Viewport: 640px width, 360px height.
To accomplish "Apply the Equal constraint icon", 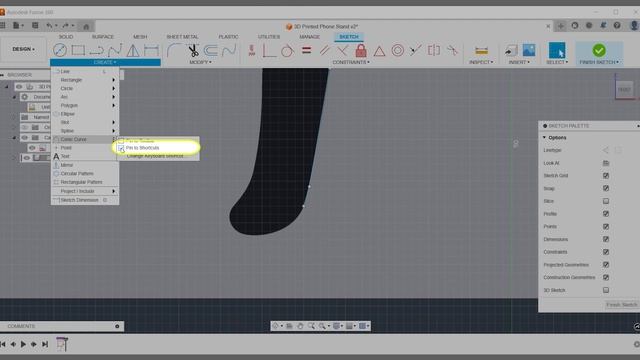I will [x=306, y=51].
